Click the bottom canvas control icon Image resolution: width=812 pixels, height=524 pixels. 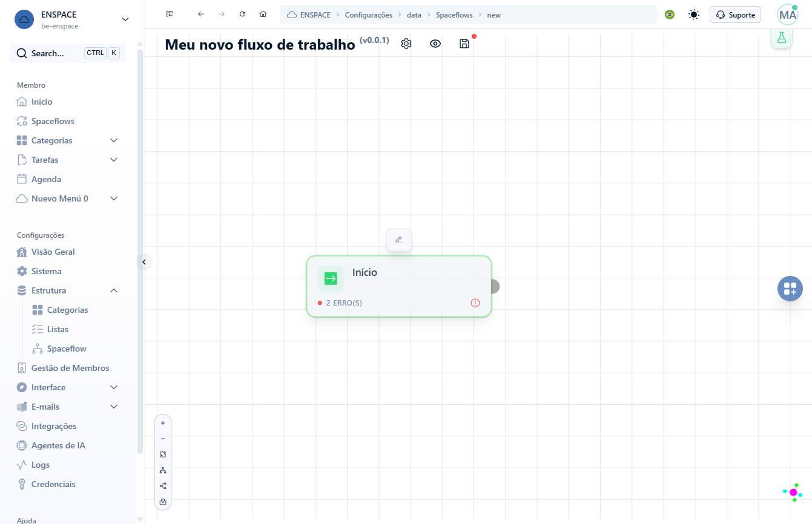click(x=163, y=502)
